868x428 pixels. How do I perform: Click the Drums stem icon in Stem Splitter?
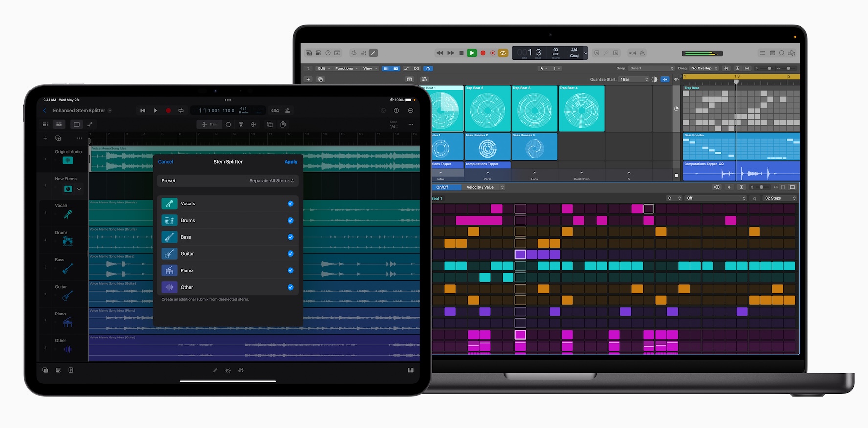169,220
